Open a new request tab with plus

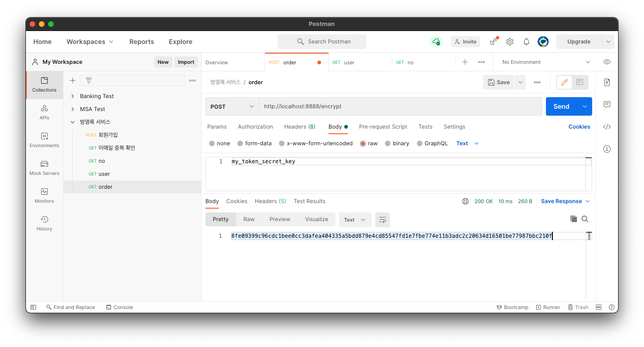[465, 62]
